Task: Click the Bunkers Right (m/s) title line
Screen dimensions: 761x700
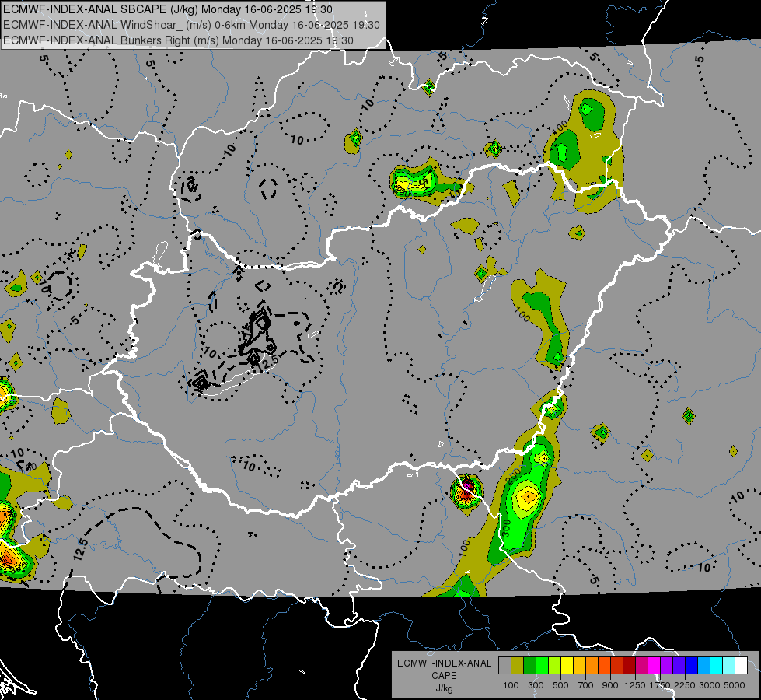Action: pyautogui.click(x=178, y=40)
